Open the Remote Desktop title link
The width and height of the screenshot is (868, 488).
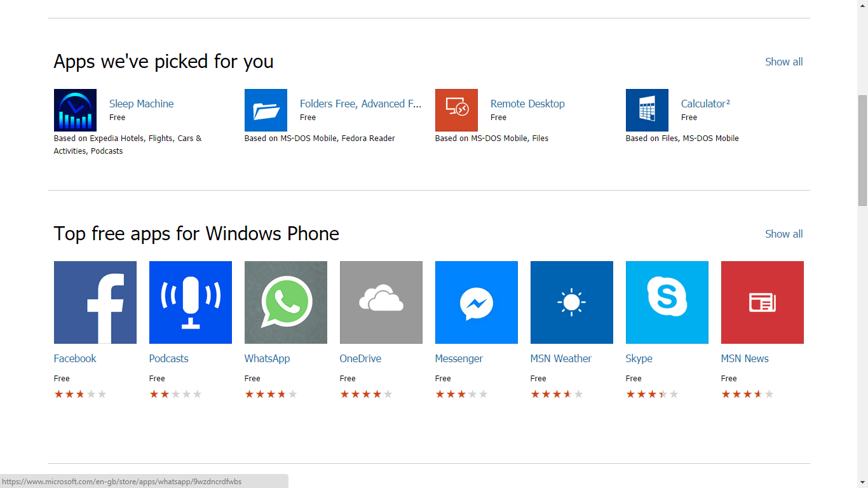[527, 104]
